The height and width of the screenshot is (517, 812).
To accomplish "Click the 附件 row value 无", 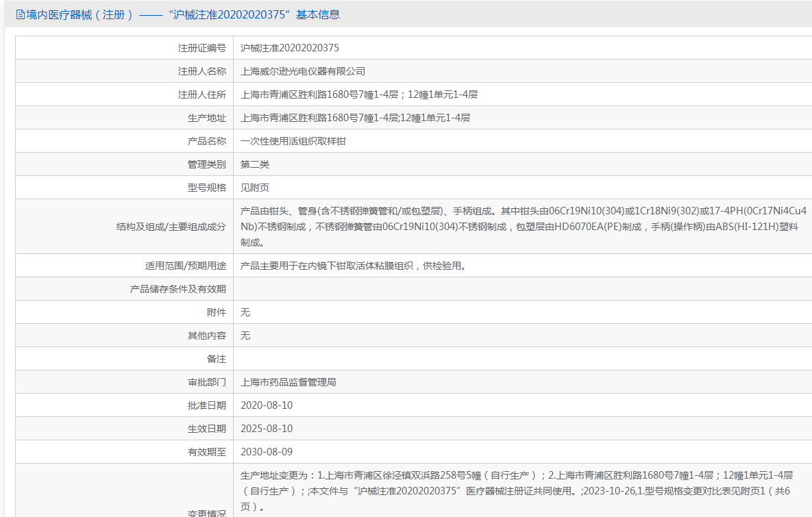I will click(x=245, y=312).
